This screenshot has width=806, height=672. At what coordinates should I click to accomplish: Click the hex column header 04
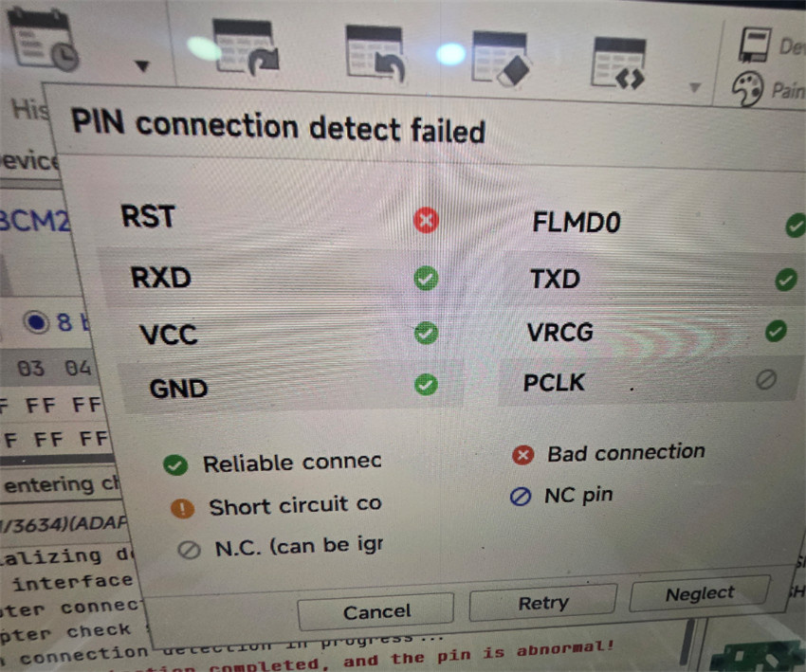coord(78,368)
